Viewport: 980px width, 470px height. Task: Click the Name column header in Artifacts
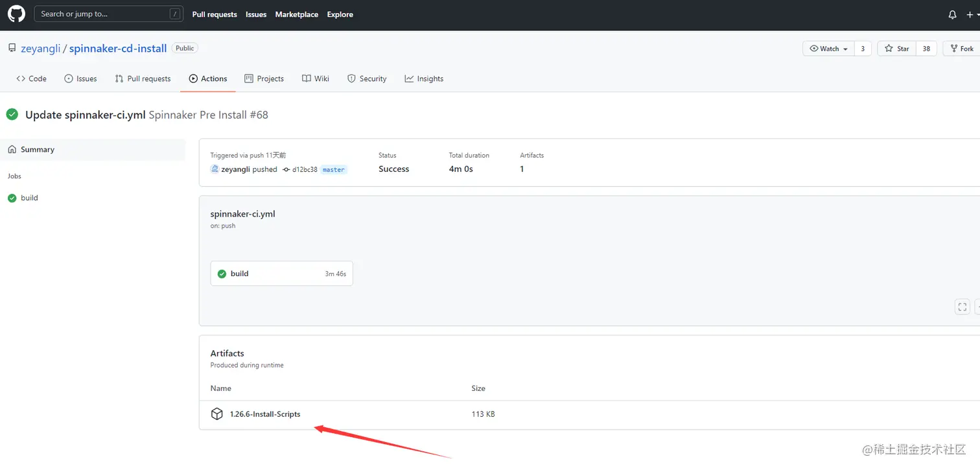coord(220,388)
